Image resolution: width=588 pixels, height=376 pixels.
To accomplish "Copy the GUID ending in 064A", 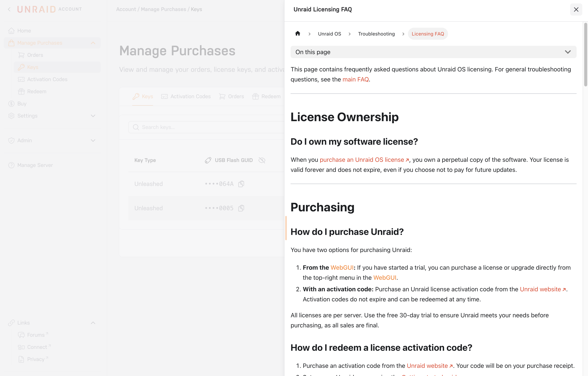I will click(241, 184).
